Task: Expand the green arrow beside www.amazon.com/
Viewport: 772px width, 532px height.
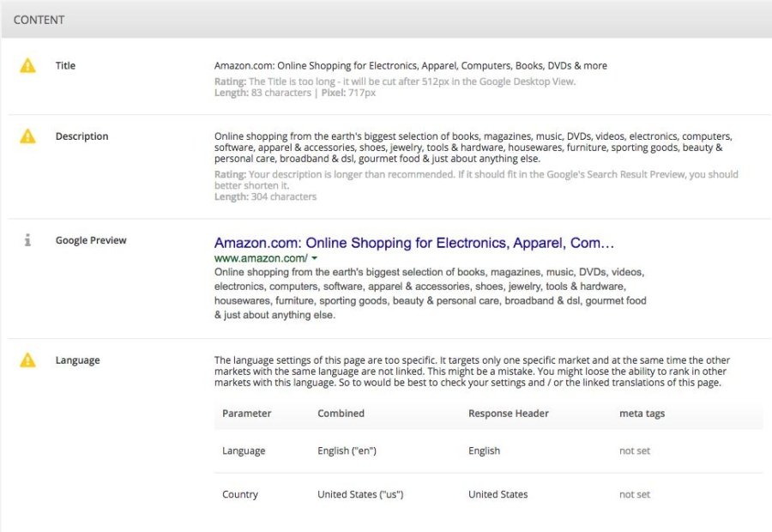Action: click(315, 258)
